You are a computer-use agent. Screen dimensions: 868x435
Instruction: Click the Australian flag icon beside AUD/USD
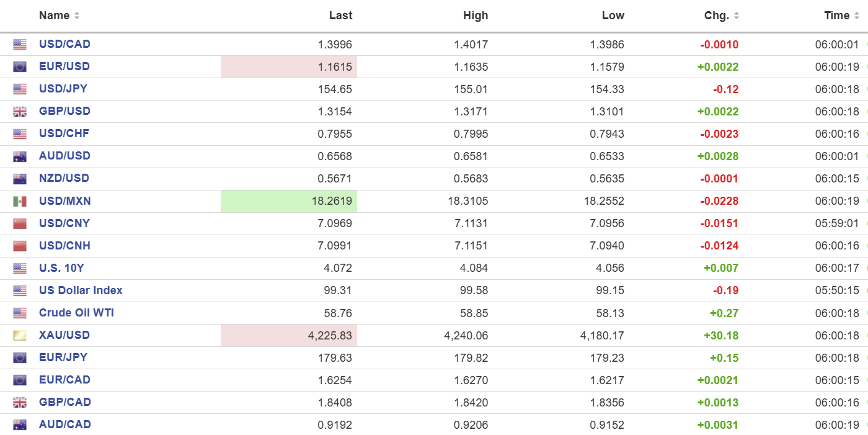pyautogui.click(x=20, y=156)
